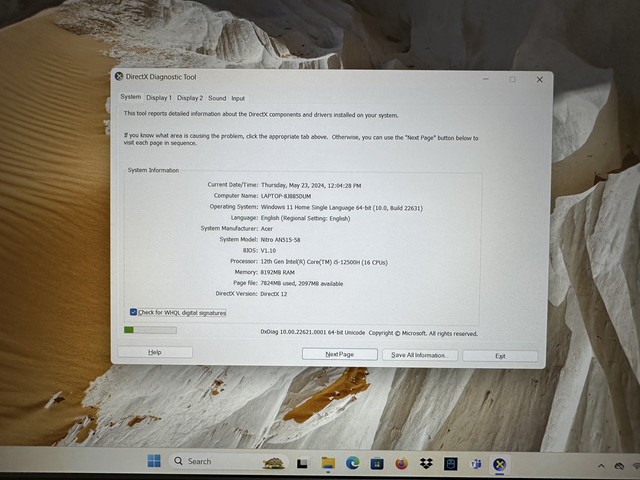Click the cloud icon in system tray
This screenshot has height=480, width=640.
619,466
